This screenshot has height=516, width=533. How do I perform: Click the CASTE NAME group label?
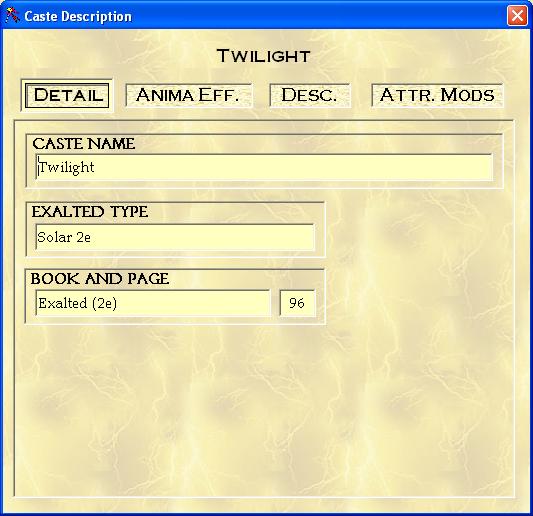click(84, 144)
